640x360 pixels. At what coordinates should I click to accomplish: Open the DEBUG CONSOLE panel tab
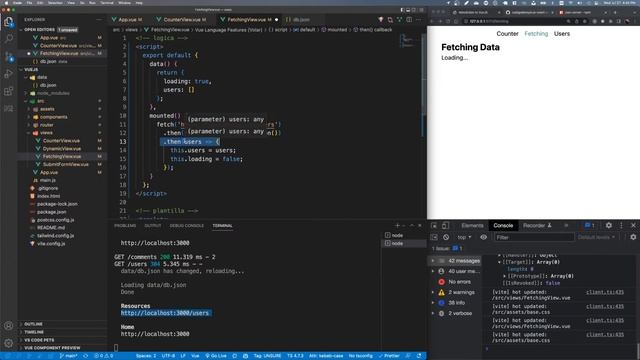[187, 225]
